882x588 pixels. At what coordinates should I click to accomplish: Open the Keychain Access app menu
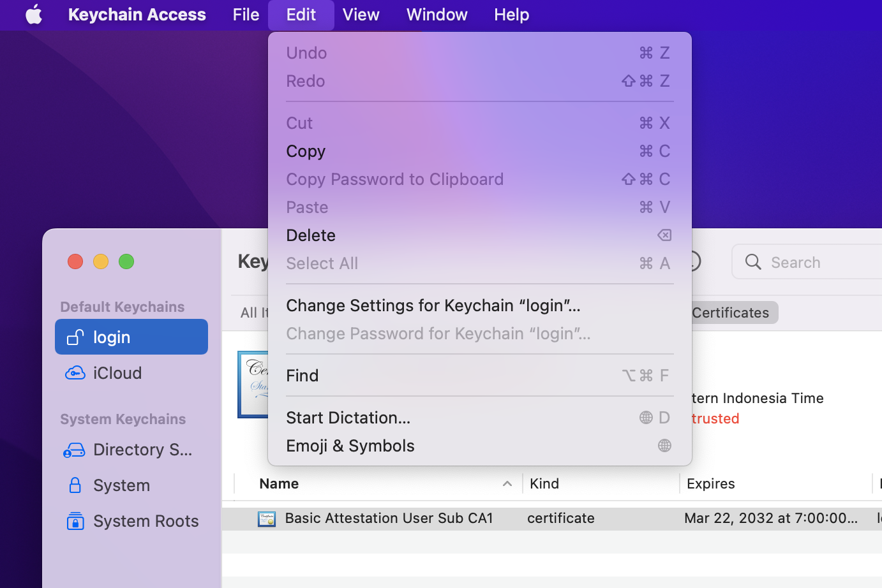point(137,15)
